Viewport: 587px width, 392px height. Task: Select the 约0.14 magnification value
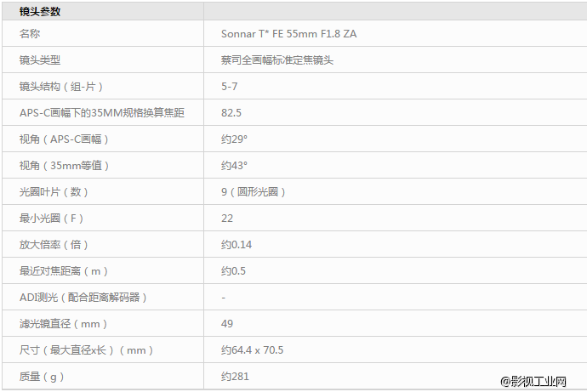pyautogui.click(x=237, y=245)
